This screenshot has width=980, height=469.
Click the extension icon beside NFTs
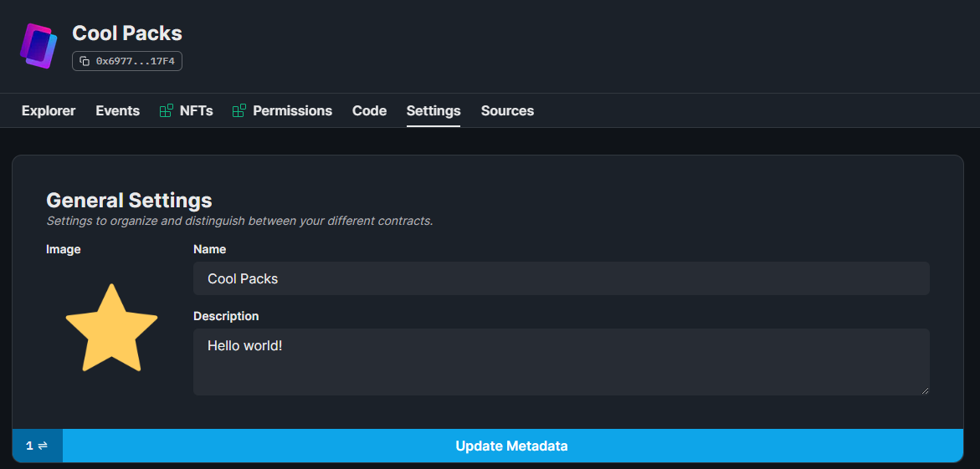[x=167, y=110]
